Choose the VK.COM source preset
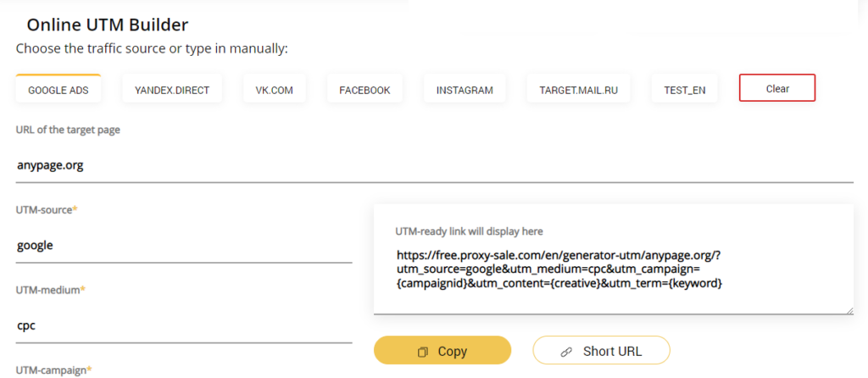The width and height of the screenshot is (868, 378). [274, 88]
